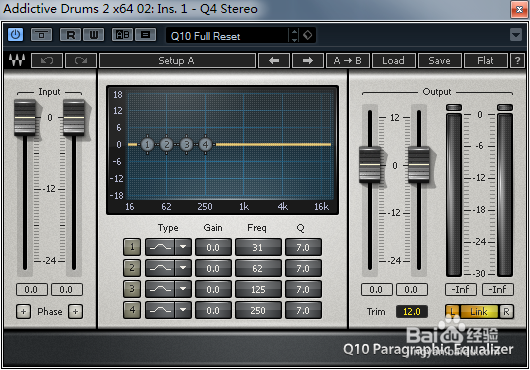
Task: Click band 4 bell filter type icon
Action: 160,310
